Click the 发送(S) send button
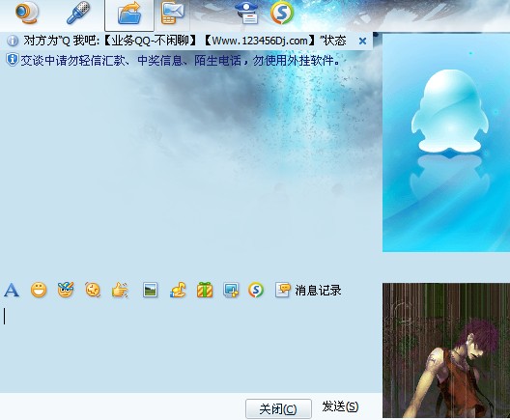This screenshot has width=510, height=420. (341, 406)
